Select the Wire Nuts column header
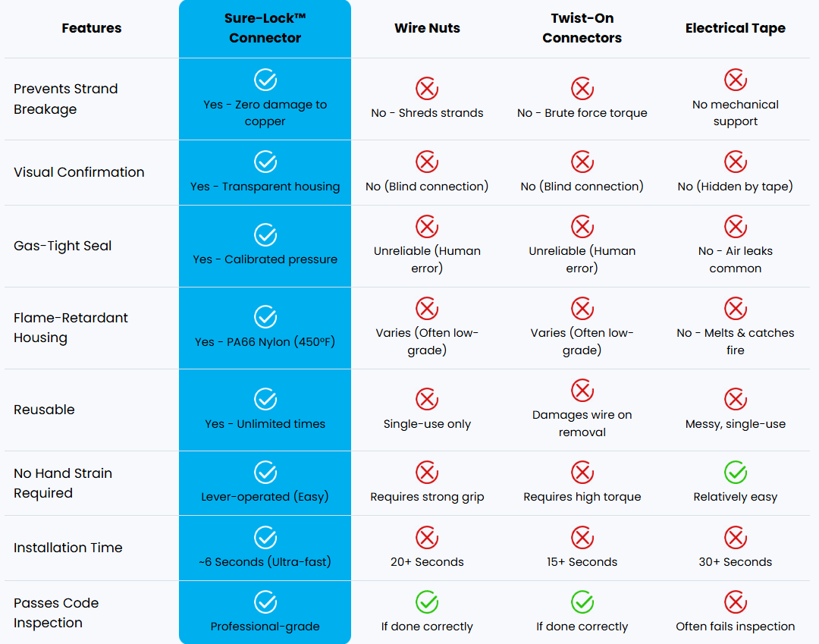The width and height of the screenshot is (819, 644). pos(427,28)
